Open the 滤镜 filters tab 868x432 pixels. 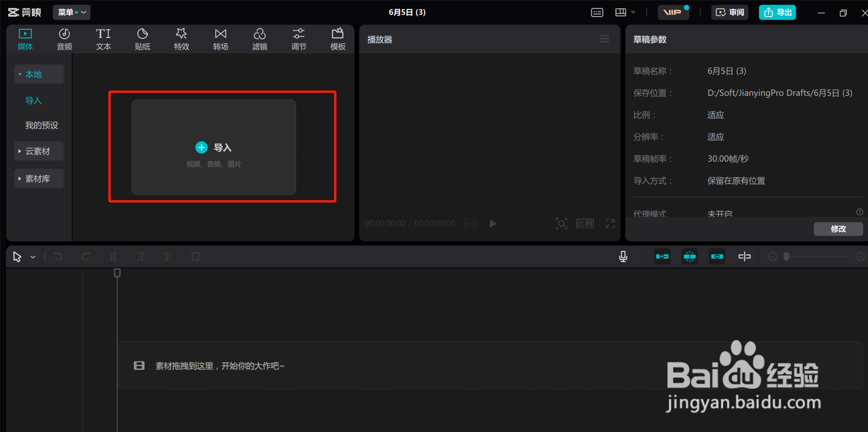(260, 39)
